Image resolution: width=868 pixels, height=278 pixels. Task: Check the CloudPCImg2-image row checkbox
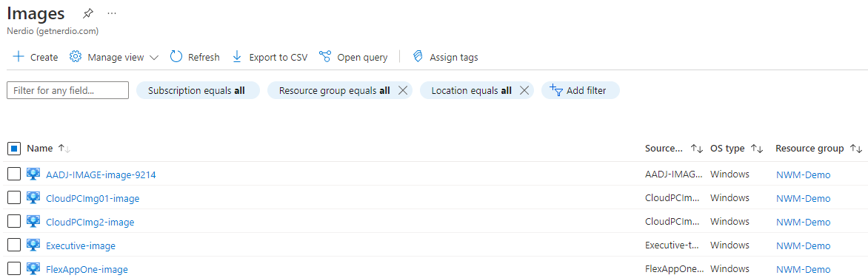[14, 222]
